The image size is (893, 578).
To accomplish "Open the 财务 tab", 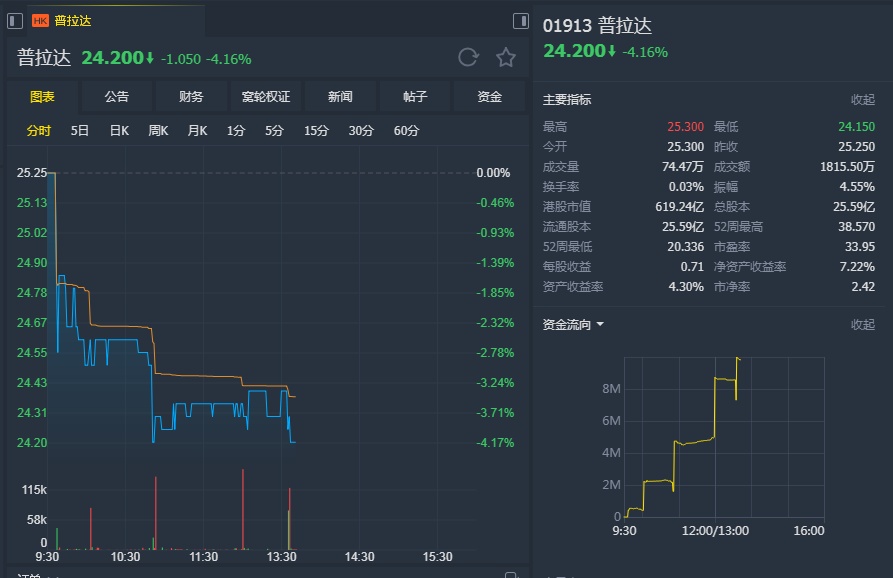I will pos(191,97).
